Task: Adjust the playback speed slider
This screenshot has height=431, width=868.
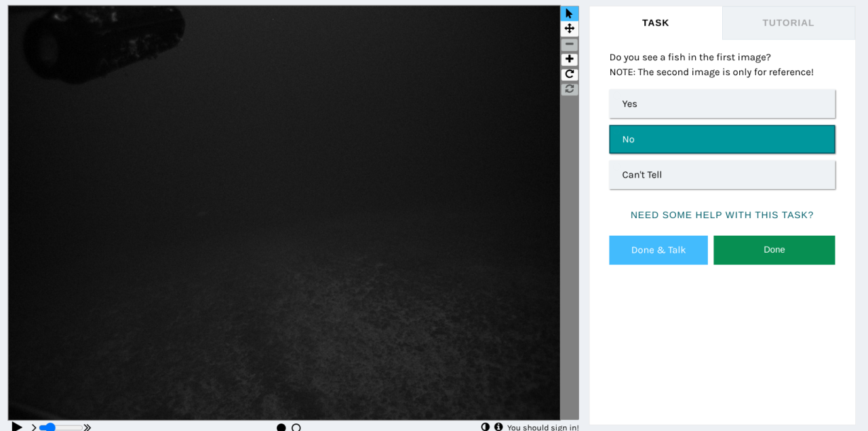Action: [60, 428]
